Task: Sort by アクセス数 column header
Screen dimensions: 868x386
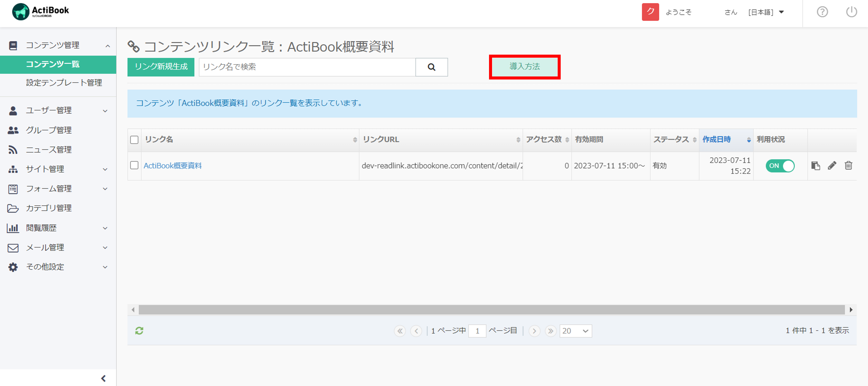Action: click(x=547, y=140)
